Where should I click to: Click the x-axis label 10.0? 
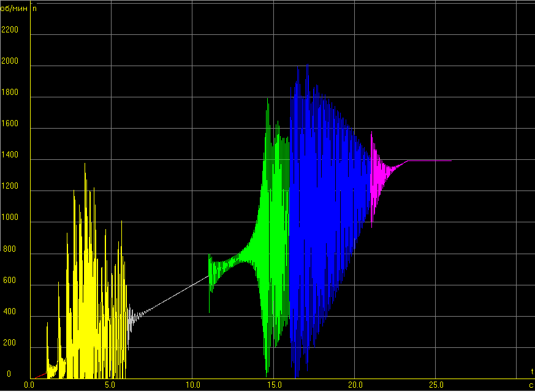pos(193,385)
